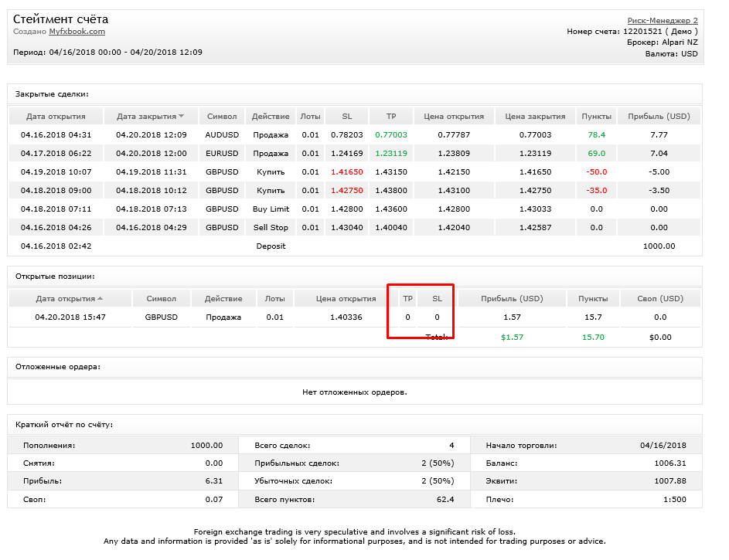Image resolution: width=729 pixels, height=560 pixels.
Task: Select the EURUSD closed trade row
Action: (355, 153)
